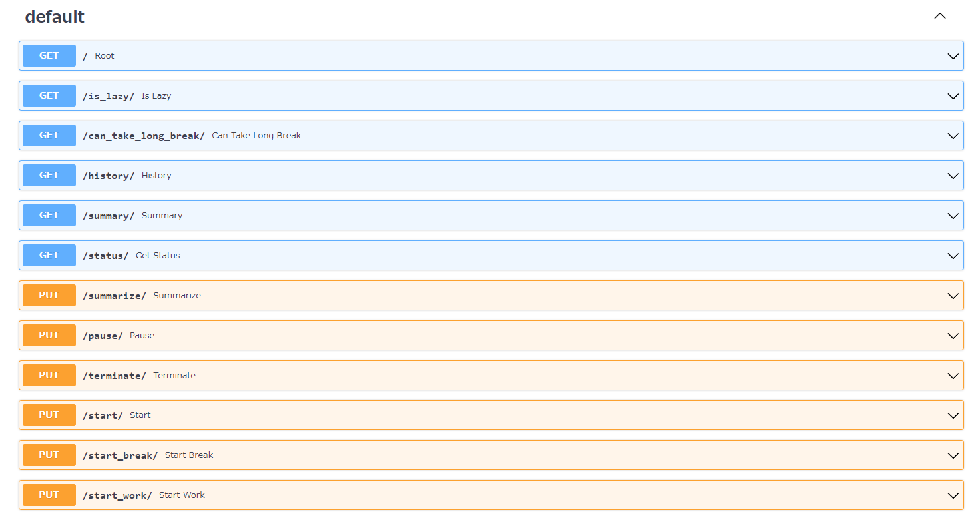This screenshot has width=980, height=524.
Task: Click the /status/ endpoint path
Action: point(105,256)
